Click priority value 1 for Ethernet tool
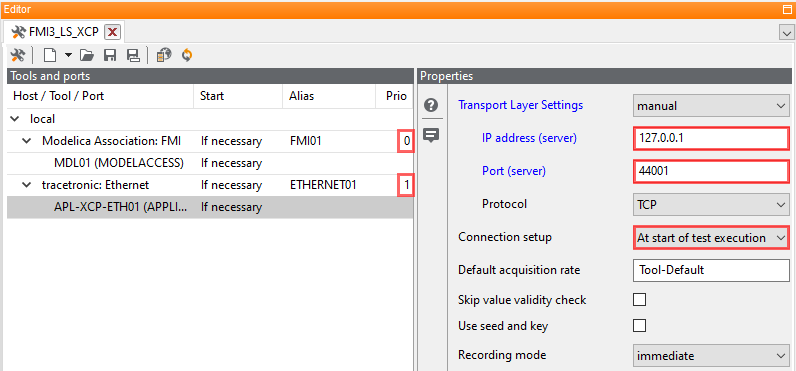Image resolution: width=796 pixels, height=371 pixels. tap(406, 186)
